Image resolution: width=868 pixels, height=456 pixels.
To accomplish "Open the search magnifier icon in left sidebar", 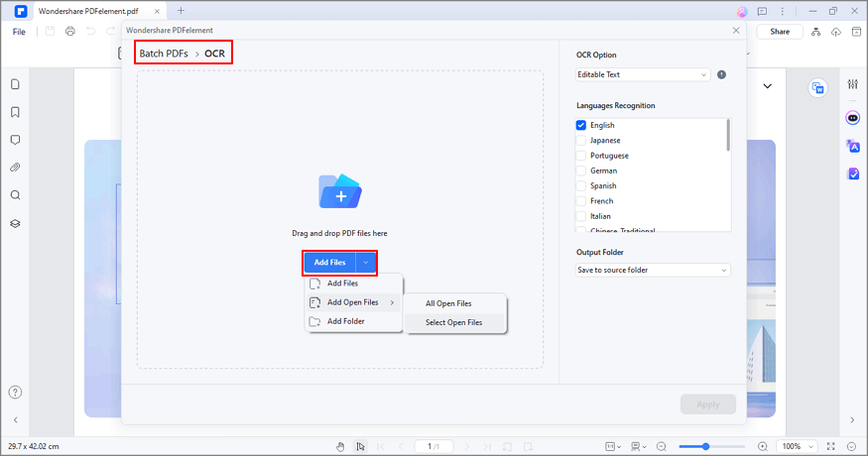I will tap(16, 195).
